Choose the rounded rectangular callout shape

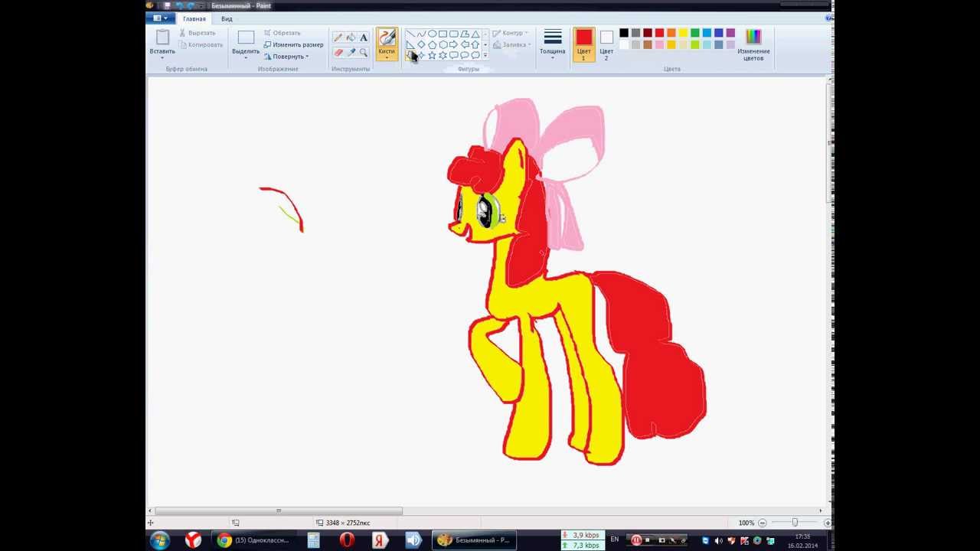coord(453,55)
